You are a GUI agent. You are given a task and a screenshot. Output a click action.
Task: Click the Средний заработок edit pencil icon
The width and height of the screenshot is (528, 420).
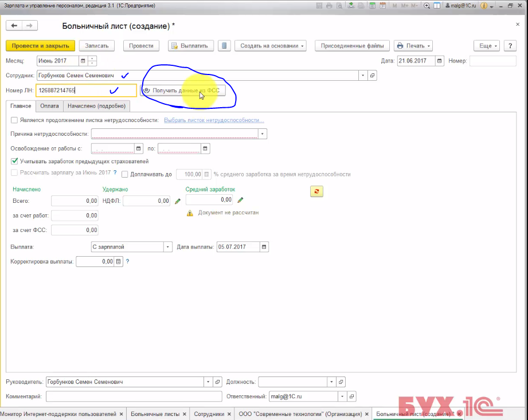click(240, 200)
